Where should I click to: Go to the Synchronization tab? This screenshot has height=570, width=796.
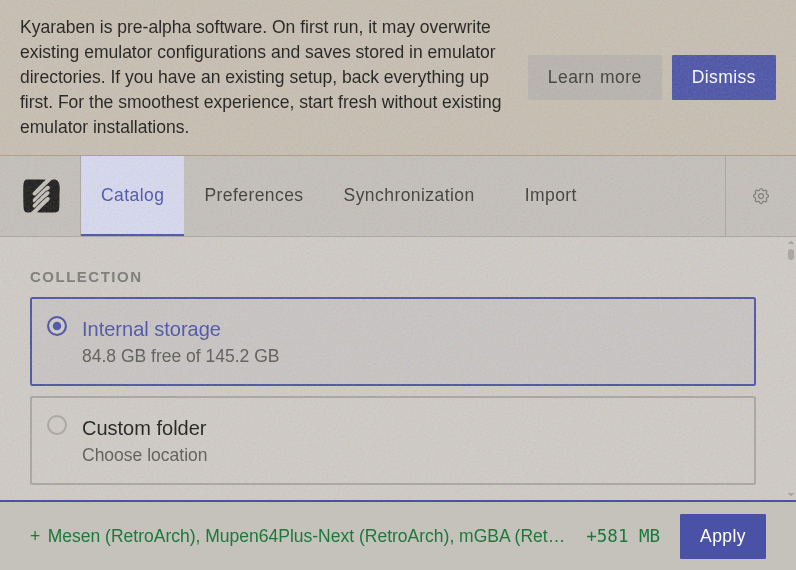pyautogui.click(x=409, y=195)
